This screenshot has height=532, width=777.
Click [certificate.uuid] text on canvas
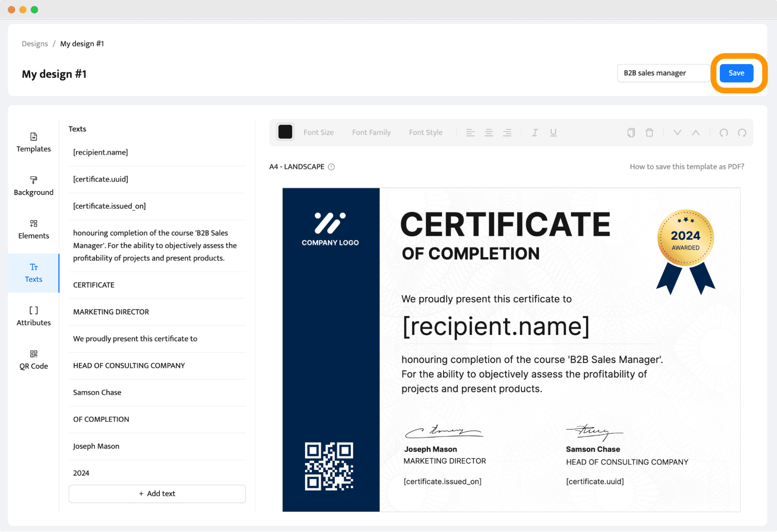point(595,481)
